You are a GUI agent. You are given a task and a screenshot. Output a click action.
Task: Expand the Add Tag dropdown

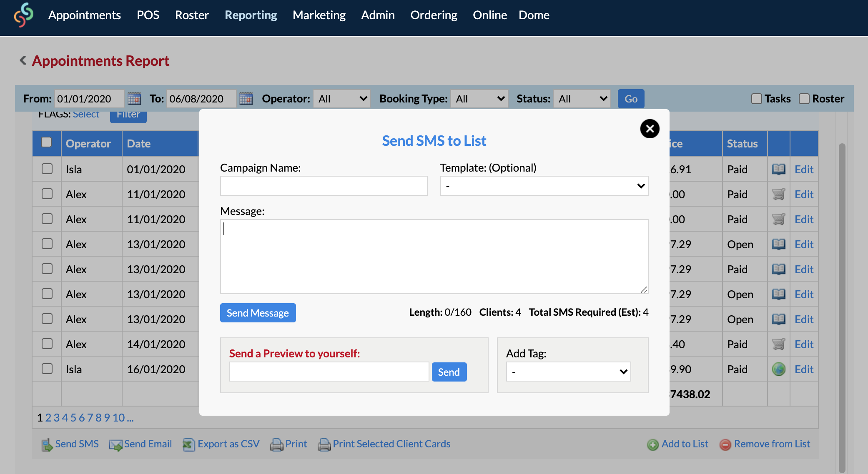568,372
